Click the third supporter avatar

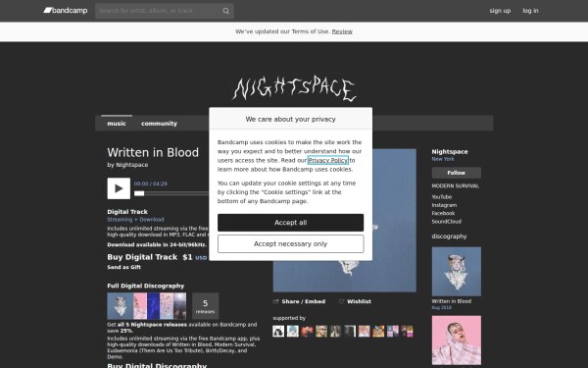coord(307,332)
